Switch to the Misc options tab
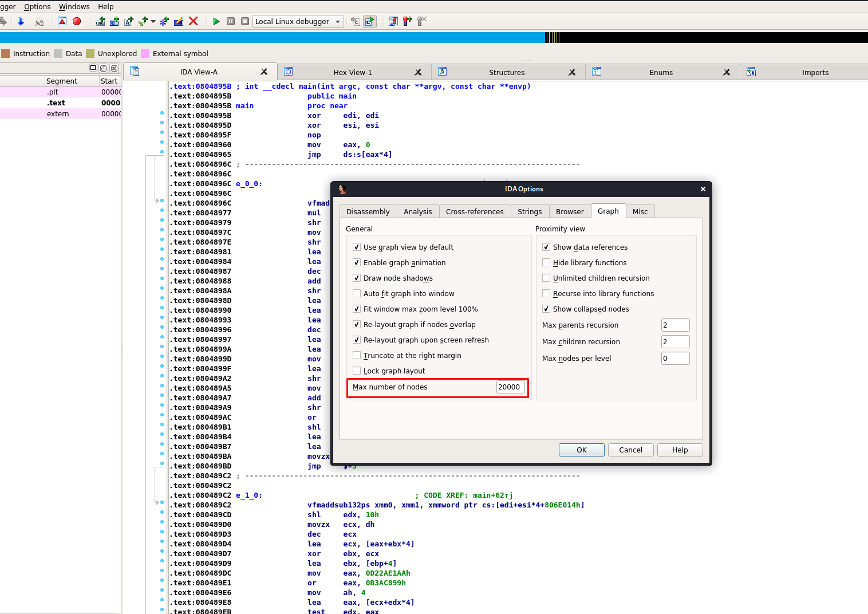Screen dimensions: 868x614 pyautogui.click(x=640, y=211)
